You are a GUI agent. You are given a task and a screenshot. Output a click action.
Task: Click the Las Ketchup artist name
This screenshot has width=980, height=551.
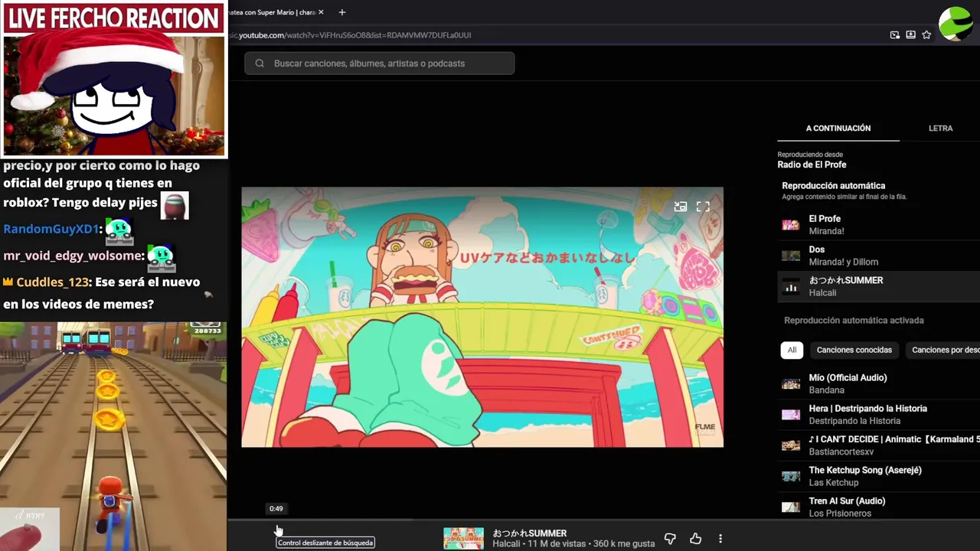click(x=834, y=483)
